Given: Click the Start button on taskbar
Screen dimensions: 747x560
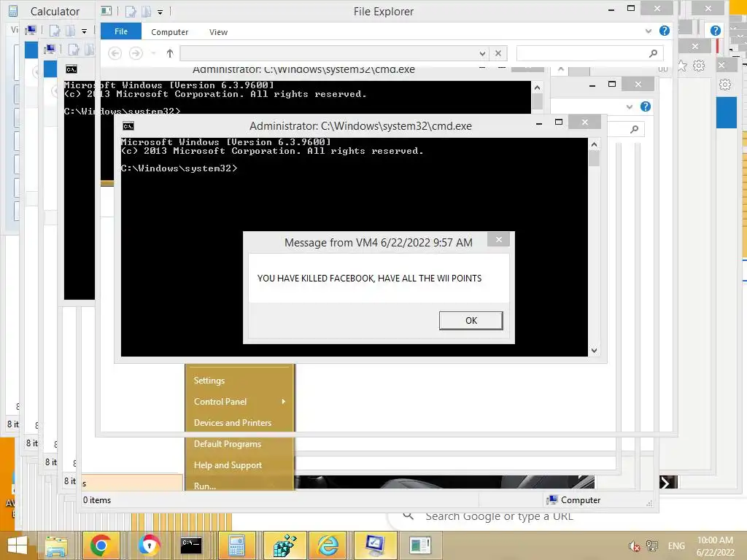Looking at the screenshot, I should click(18, 545).
